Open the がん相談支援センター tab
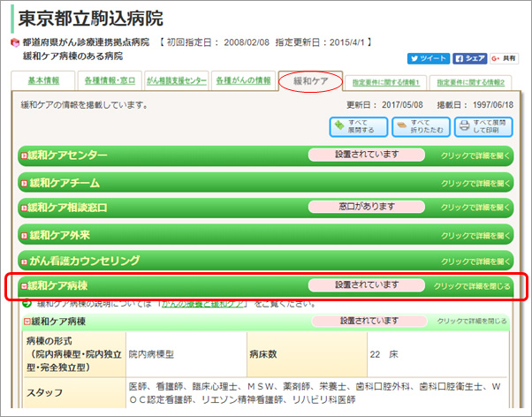The image size is (532, 417). click(x=177, y=80)
